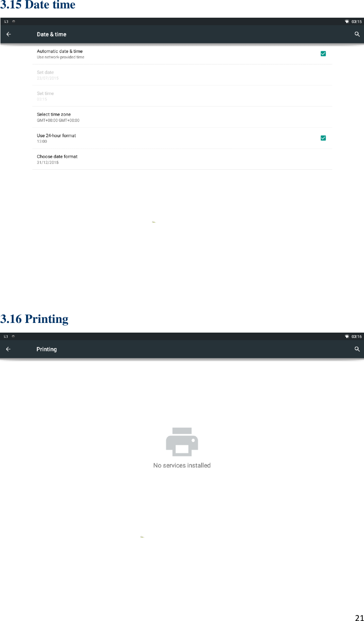Open Select time zone setting

point(182,117)
